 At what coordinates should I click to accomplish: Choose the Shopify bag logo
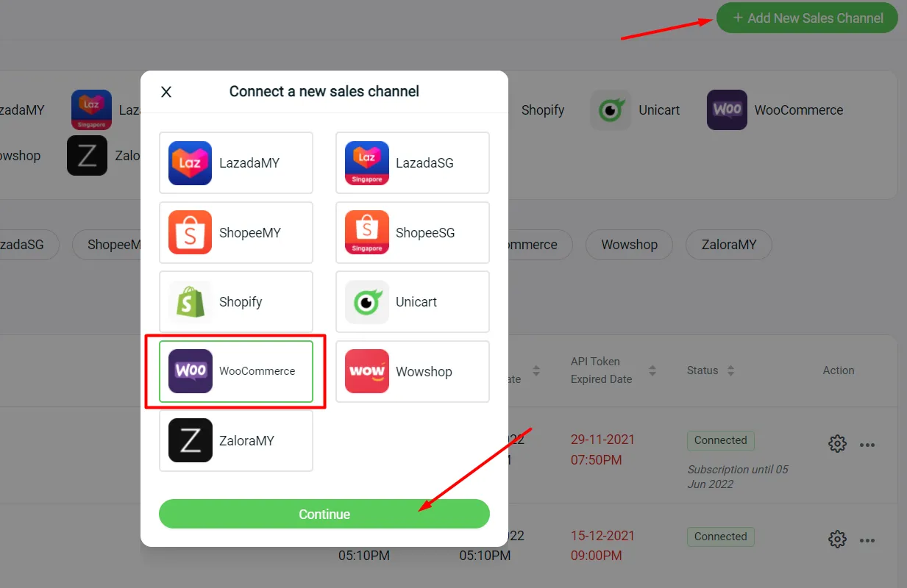191,302
